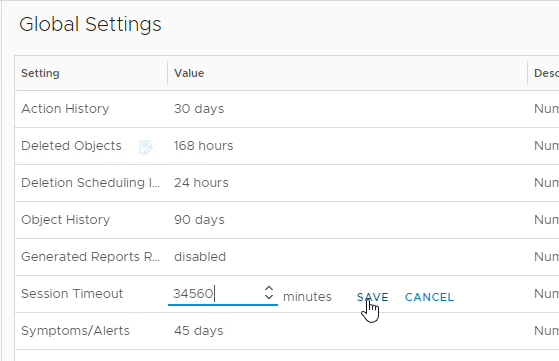Sort by the Setting column header
The height and width of the screenshot is (361, 559).
pos(40,73)
